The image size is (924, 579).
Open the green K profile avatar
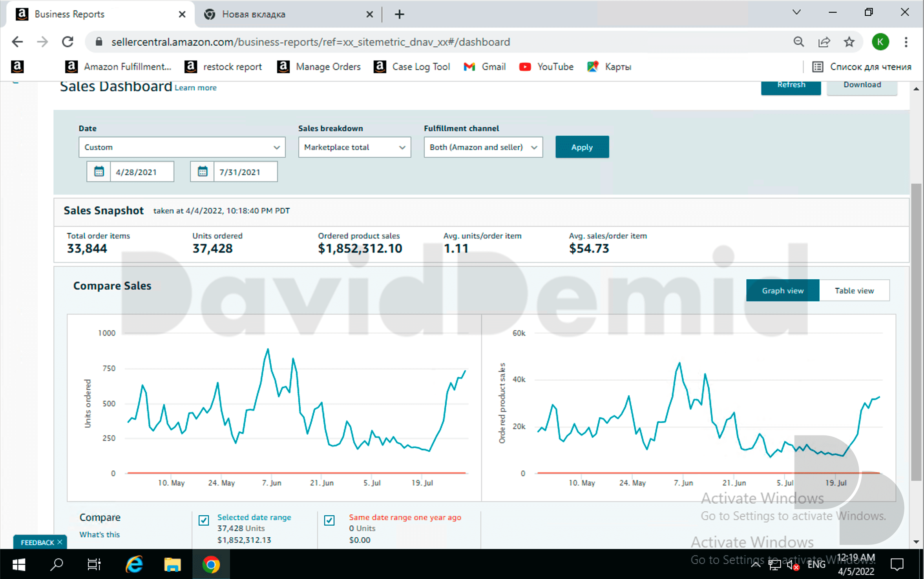(880, 42)
